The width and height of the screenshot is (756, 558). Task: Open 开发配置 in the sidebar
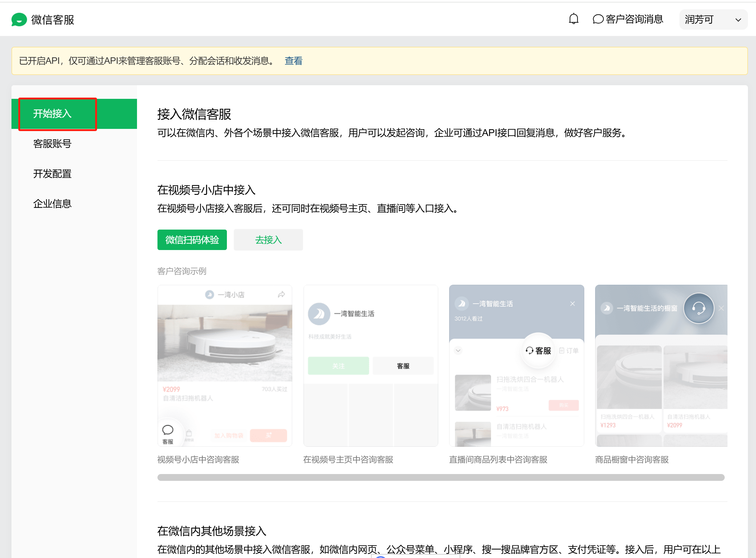click(x=52, y=174)
